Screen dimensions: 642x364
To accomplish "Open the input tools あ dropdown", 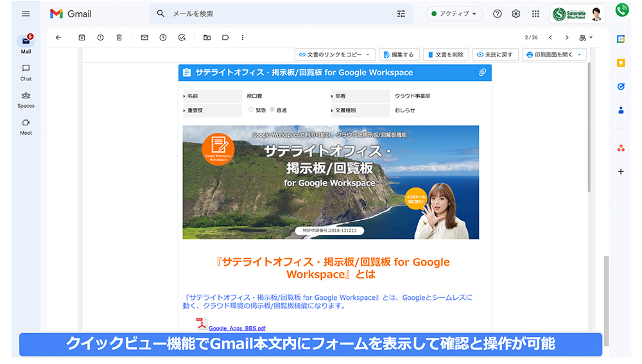I will click(586, 38).
